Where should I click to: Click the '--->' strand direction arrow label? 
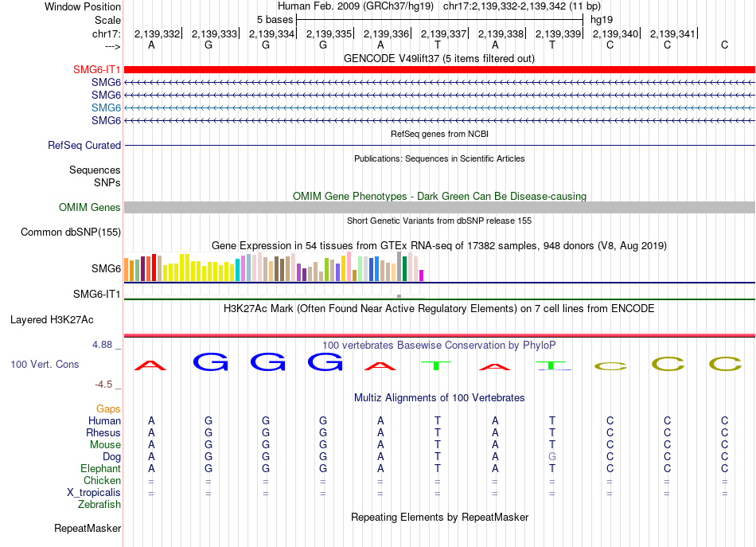click(112, 46)
